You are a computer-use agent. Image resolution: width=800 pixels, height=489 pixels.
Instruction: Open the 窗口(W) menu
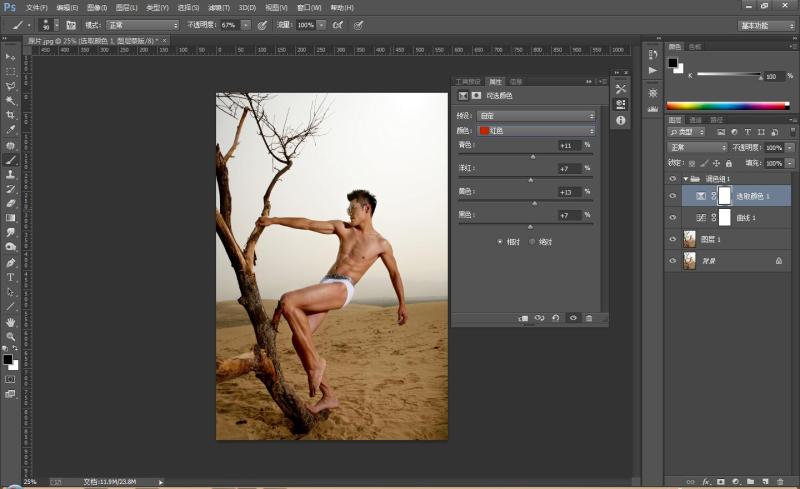pyautogui.click(x=309, y=8)
